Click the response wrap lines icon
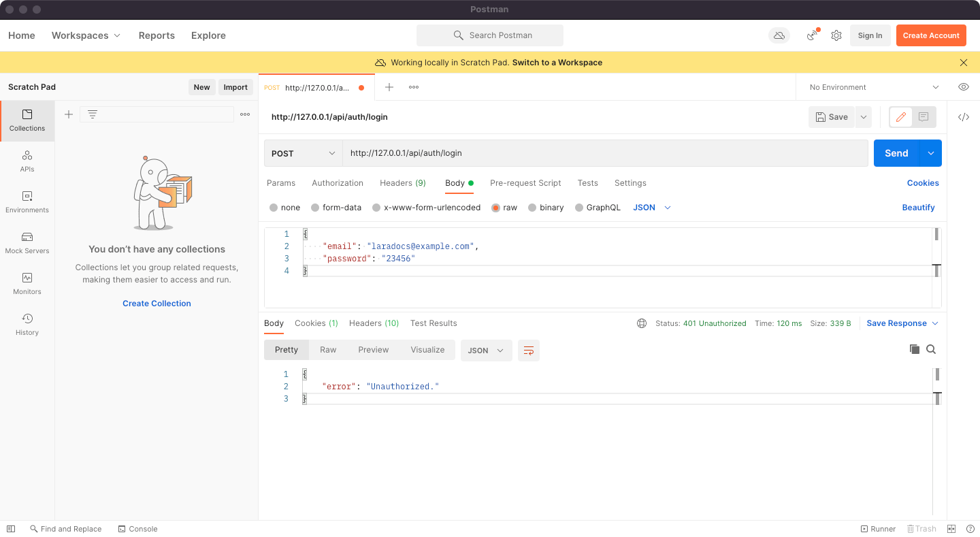The width and height of the screenshot is (980, 537). pyautogui.click(x=529, y=351)
